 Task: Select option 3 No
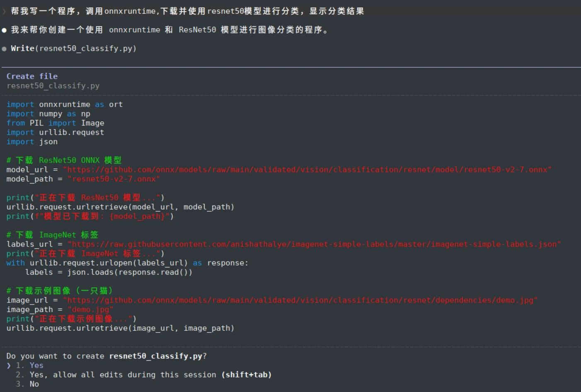click(x=27, y=384)
